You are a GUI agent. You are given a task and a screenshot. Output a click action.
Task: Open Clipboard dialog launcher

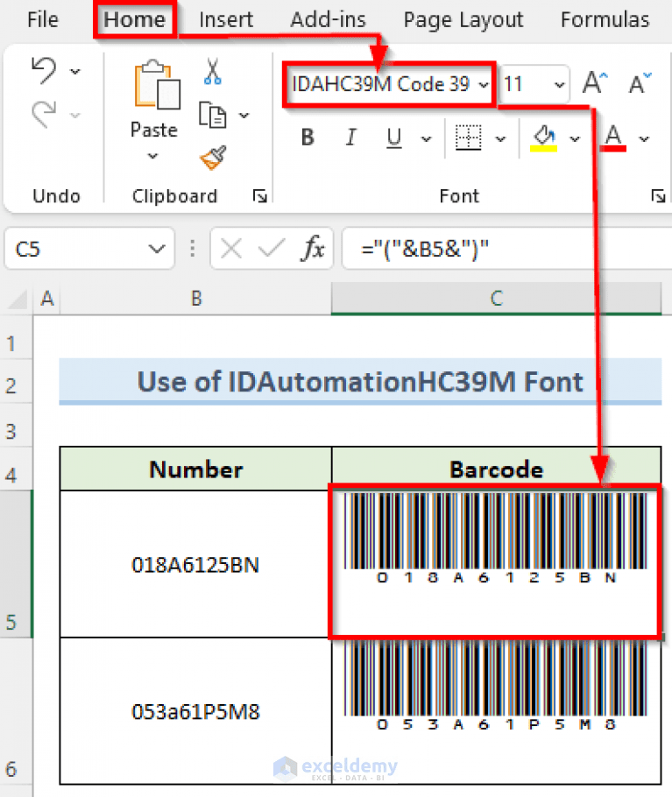(259, 195)
